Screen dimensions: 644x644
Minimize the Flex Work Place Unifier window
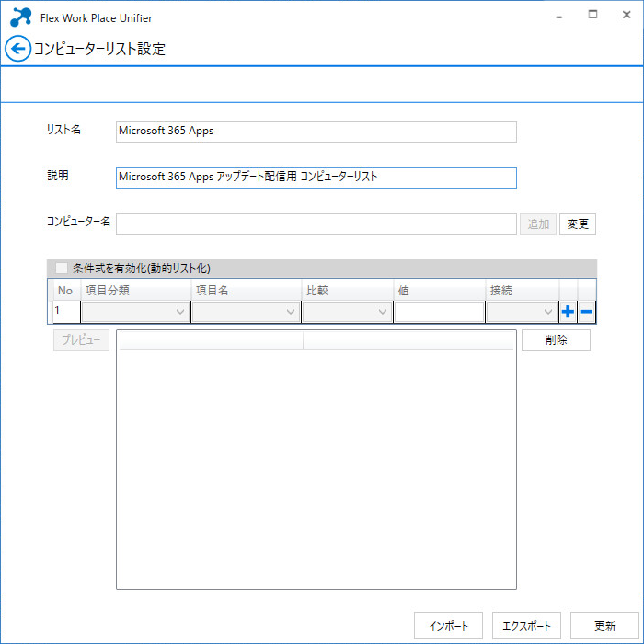click(x=559, y=16)
